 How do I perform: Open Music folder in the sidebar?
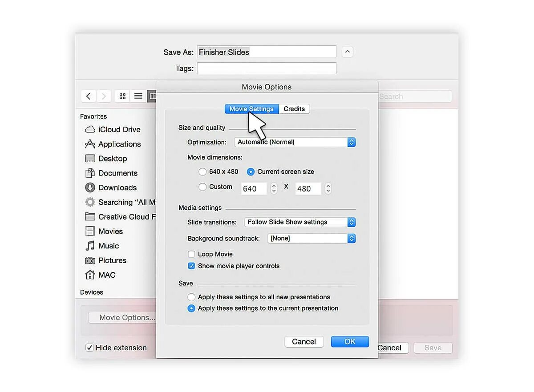click(x=102, y=246)
